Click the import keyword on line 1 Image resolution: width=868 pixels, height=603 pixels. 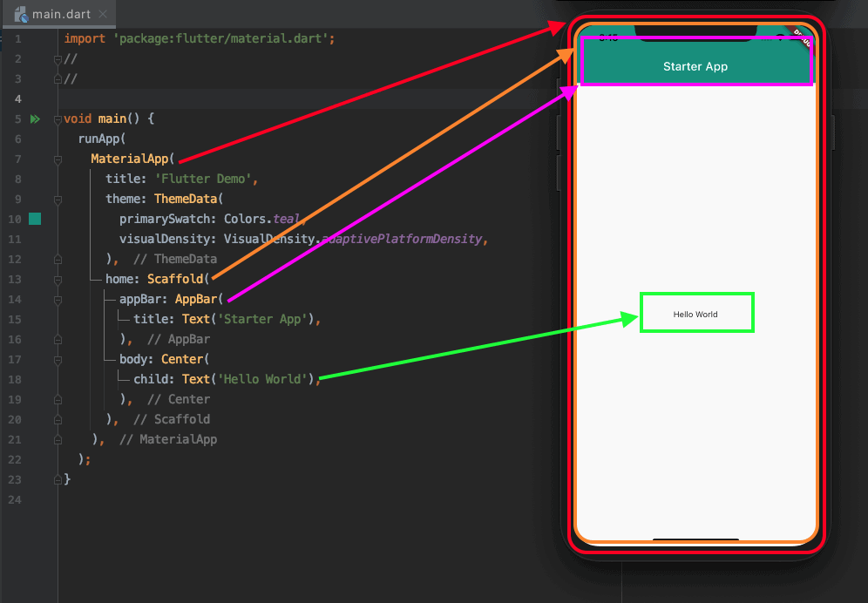[x=85, y=38]
